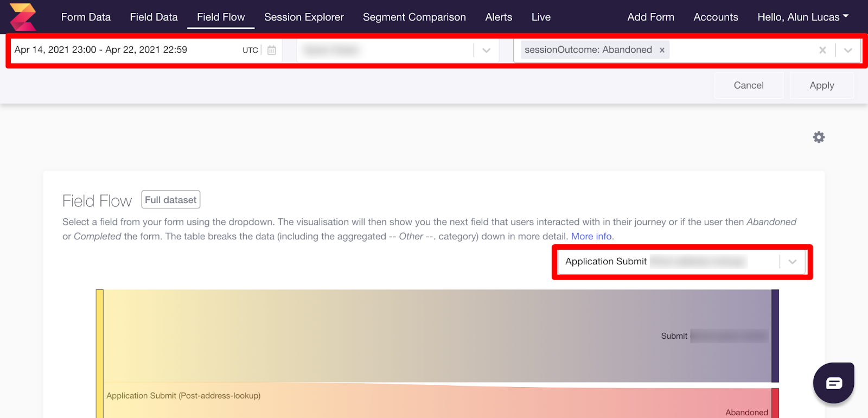Open the Hello, Alun Lucas account menu
Screen dimensions: 868x418
click(x=803, y=17)
